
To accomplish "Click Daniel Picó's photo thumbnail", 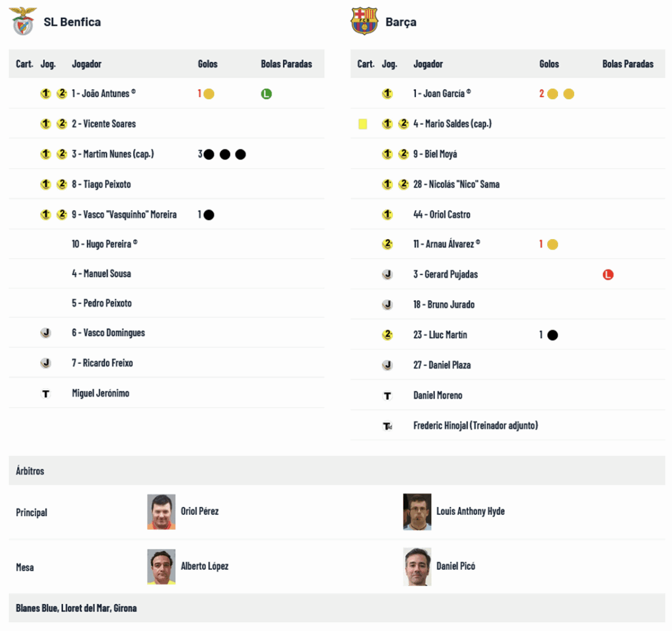I will point(417,567).
